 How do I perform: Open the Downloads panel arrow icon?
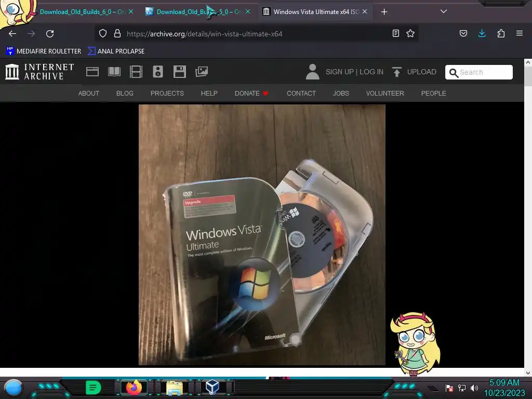click(482, 33)
